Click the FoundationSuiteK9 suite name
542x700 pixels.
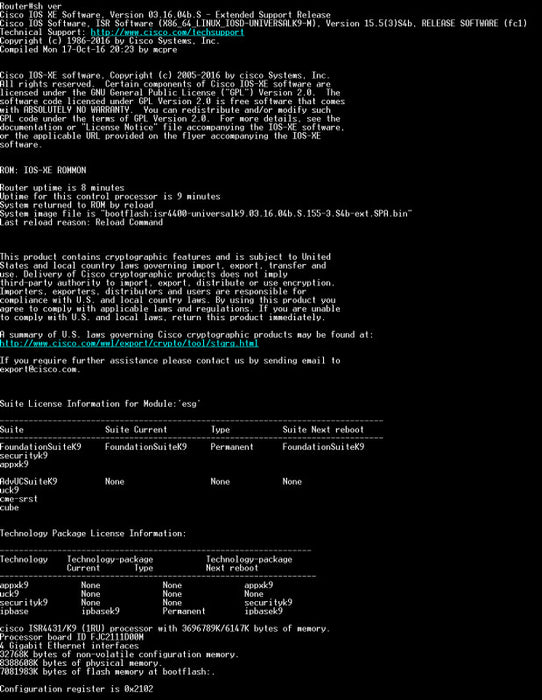pos(41,447)
